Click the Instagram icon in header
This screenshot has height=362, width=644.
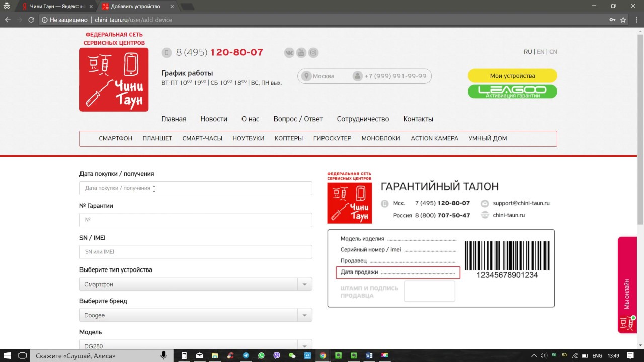pos(313,53)
